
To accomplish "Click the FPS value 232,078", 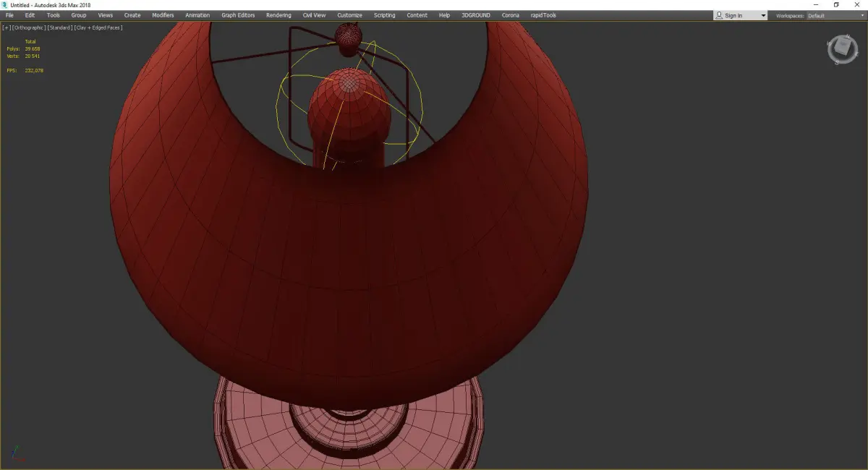I will pyautogui.click(x=34, y=70).
